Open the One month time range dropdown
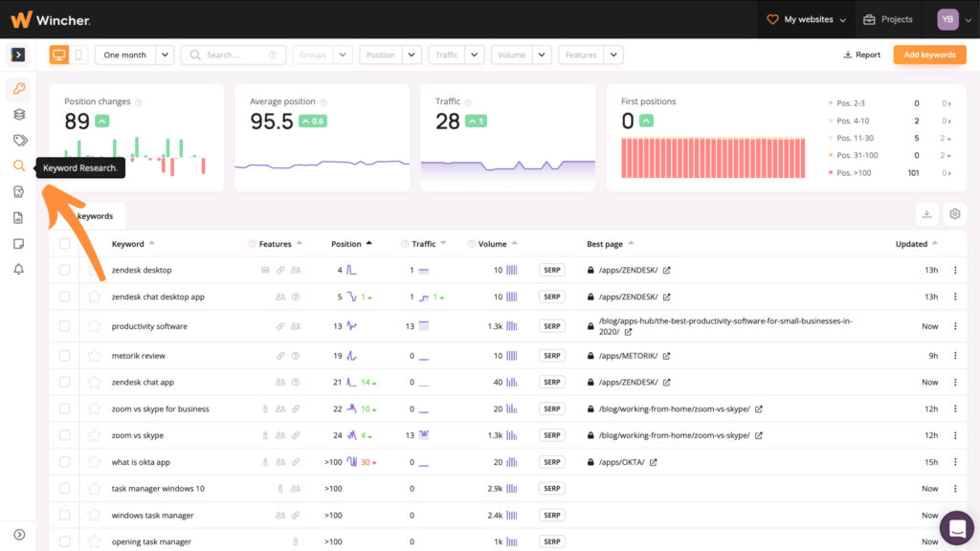Image resolution: width=980 pixels, height=551 pixels. pos(134,55)
